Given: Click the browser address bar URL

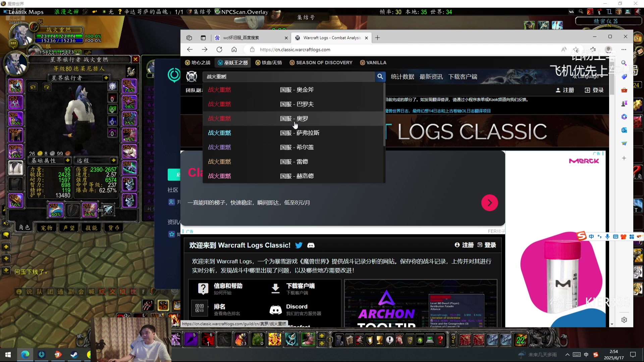Looking at the screenshot, I should pyautogui.click(x=295, y=50).
